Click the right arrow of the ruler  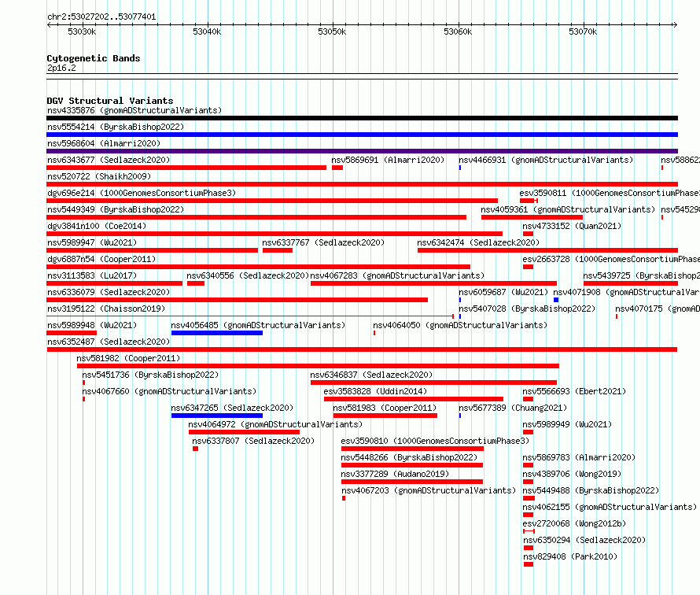pyautogui.click(x=676, y=25)
